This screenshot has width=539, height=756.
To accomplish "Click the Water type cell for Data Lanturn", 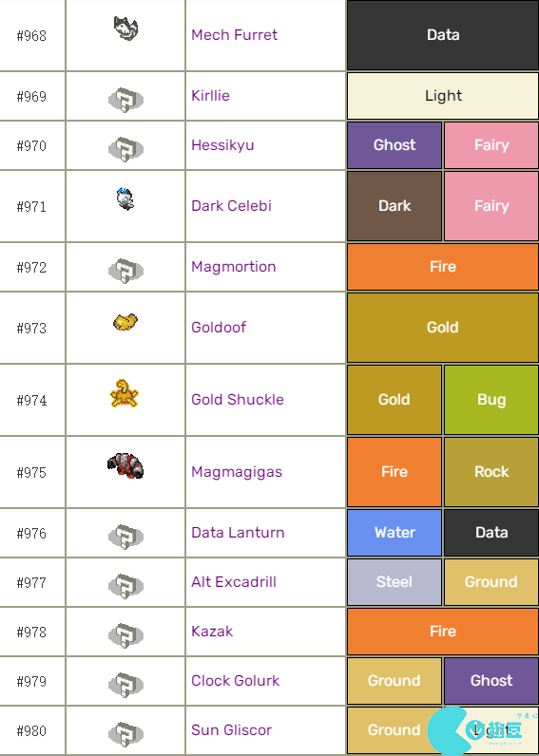I will (395, 533).
